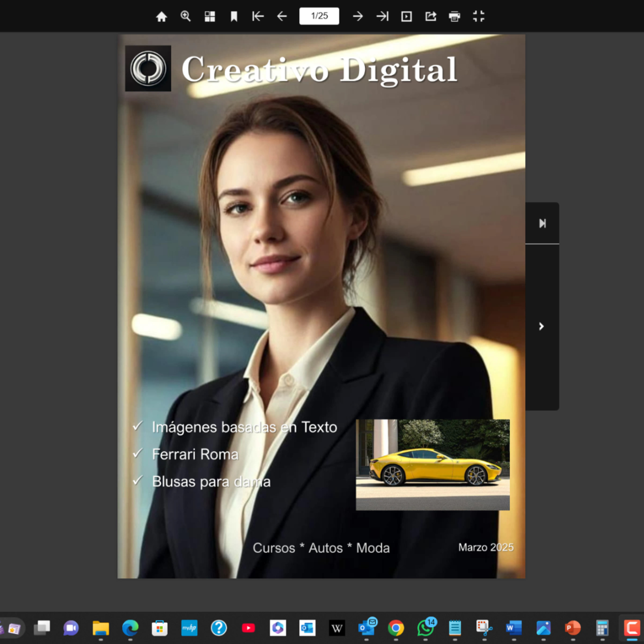Viewport: 644px width, 644px height.
Task: Print the publication
Action: [454, 16]
